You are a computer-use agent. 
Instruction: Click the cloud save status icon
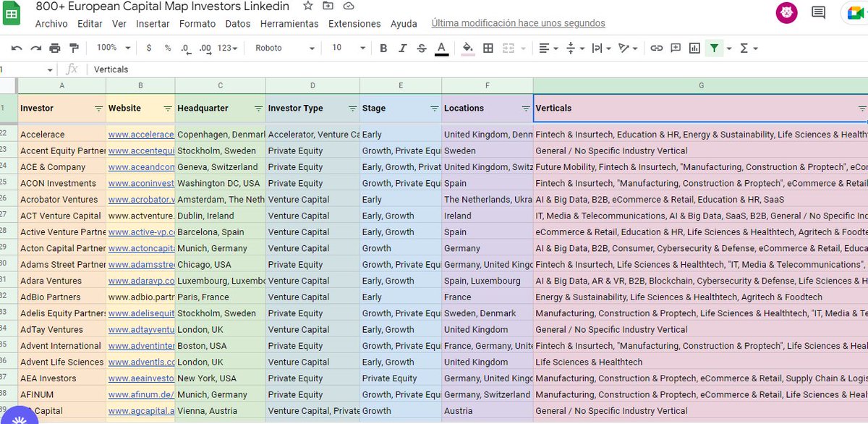(x=349, y=7)
